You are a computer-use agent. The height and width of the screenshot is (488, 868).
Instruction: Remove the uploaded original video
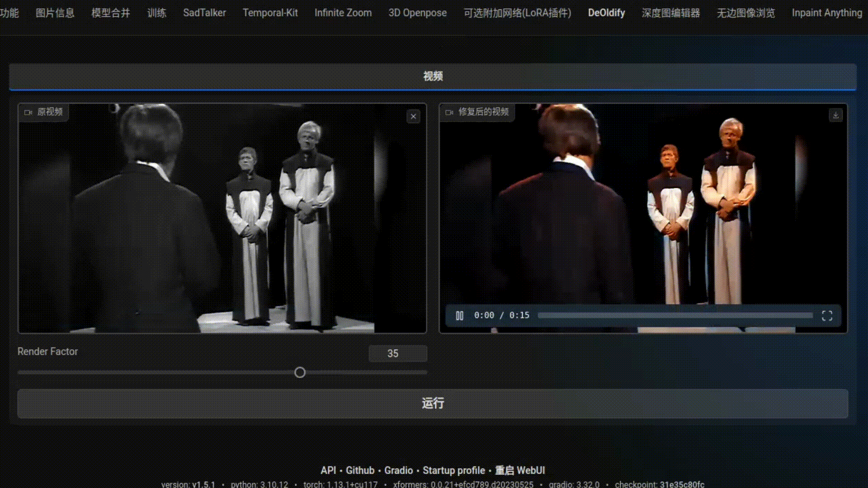[x=413, y=117]
